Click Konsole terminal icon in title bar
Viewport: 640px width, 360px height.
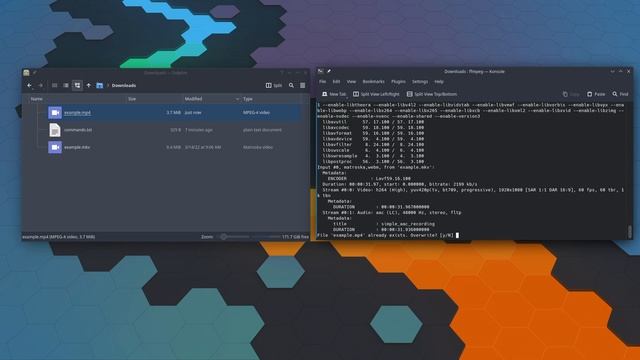321,71
